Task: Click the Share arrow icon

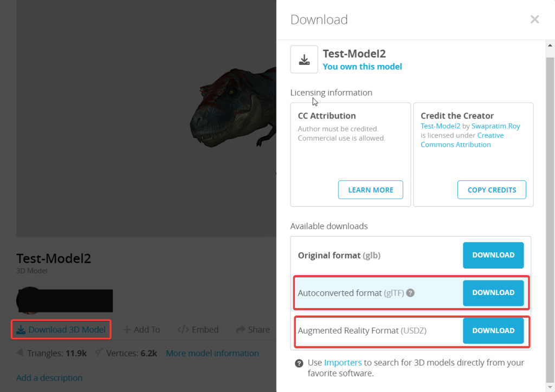Action: click(x=241, y=330)
